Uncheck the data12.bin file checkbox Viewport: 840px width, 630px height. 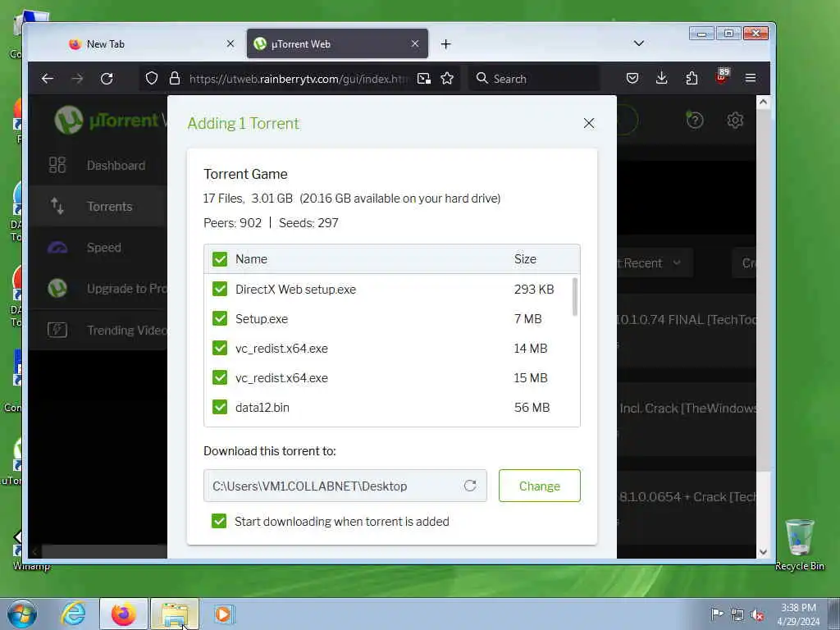(220, 407)
